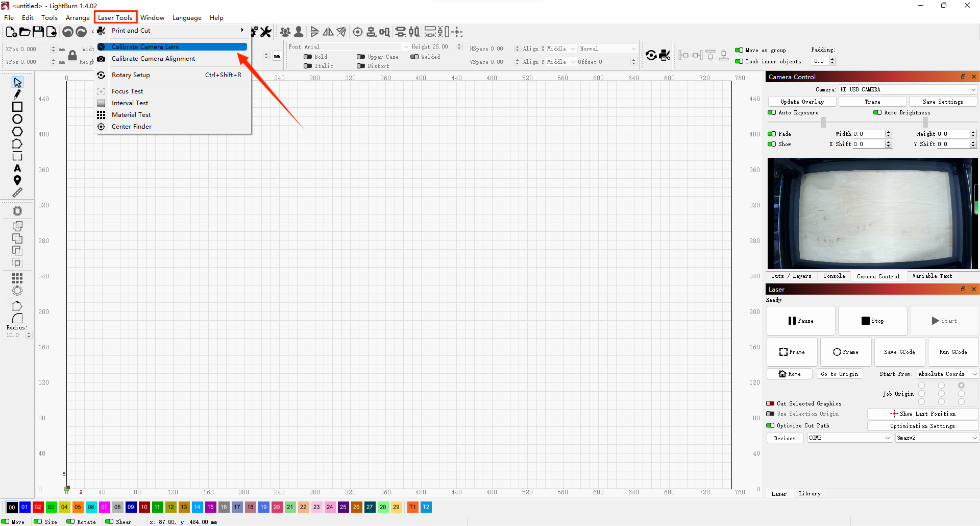Activate the Measure ruler tool
Image resolution: width=980 pixels, height=526 pixels.
tap(17, 193)
